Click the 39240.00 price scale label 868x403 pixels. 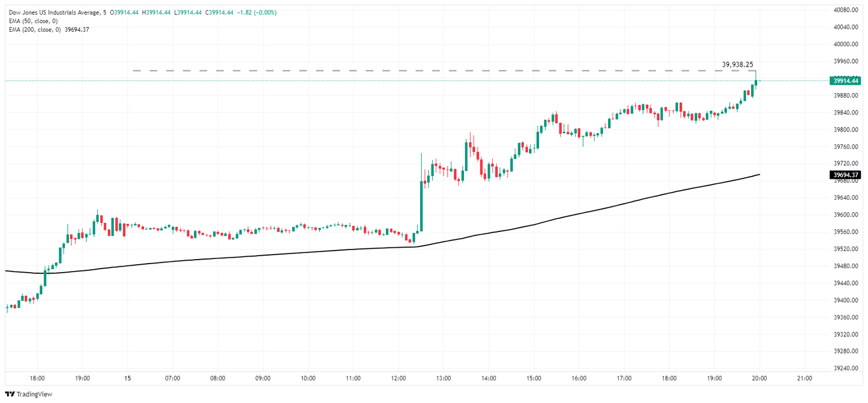(x=846, y=369)
